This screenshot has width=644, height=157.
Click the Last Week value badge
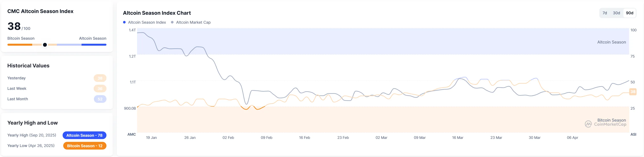100,89
